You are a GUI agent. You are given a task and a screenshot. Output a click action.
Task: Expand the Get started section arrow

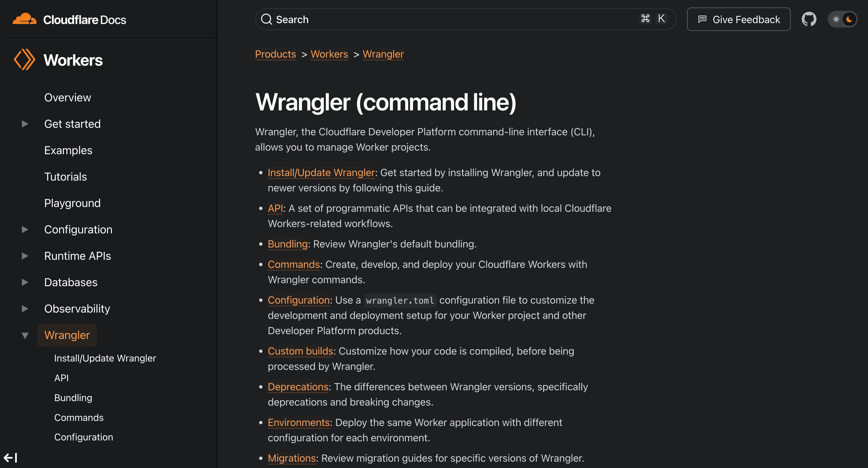pyautogui.click(x=25, y=124)
